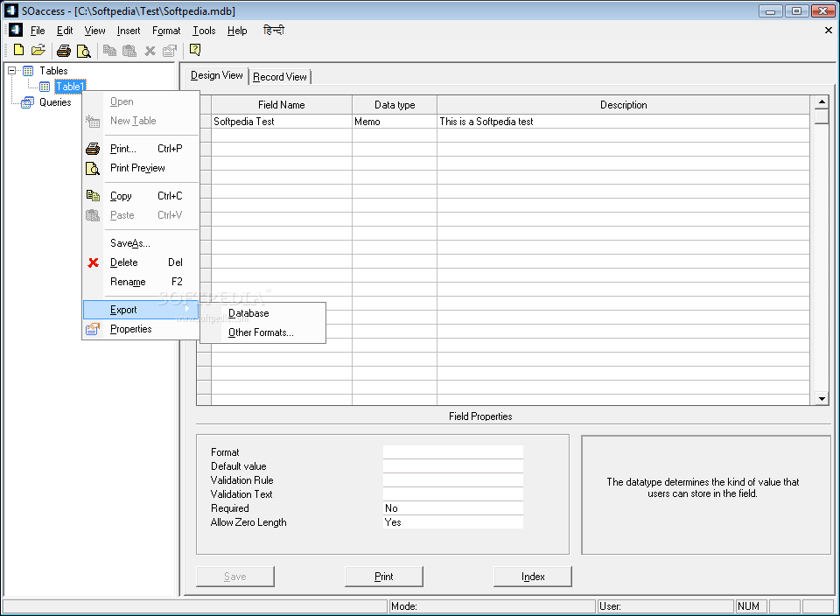840x616 pixels.
Task: Click the Validation Rule input field
Action: tap(453, 480)
